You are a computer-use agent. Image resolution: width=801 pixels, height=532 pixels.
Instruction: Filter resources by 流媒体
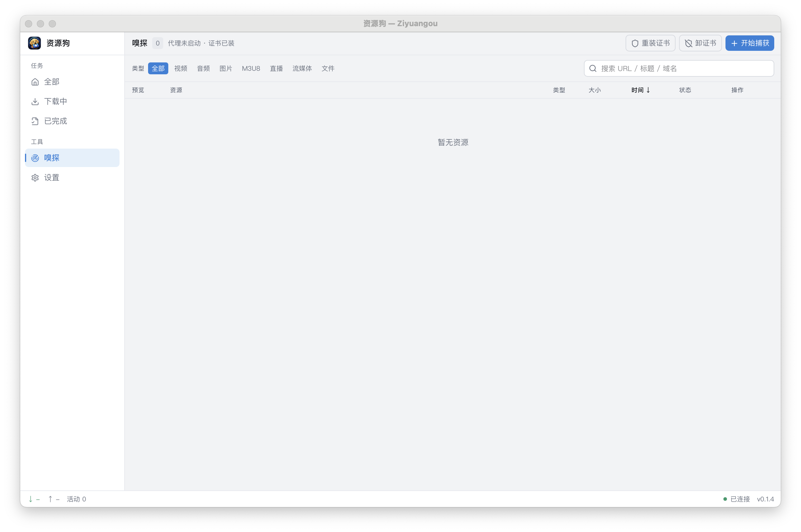pyautogui.click(x=302, y=69)
